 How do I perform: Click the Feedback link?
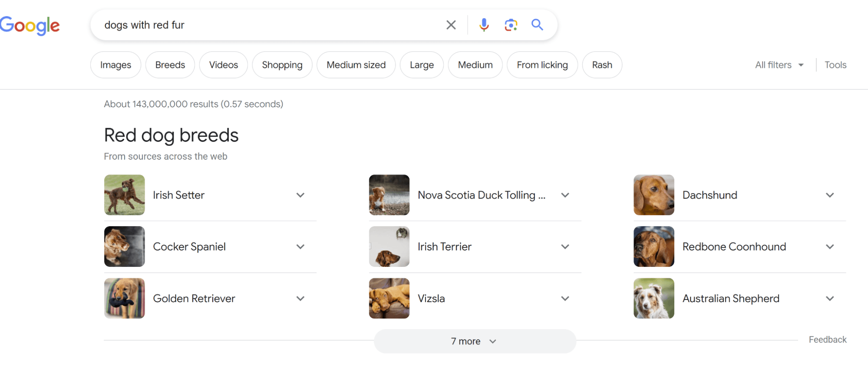click(827, 339)
